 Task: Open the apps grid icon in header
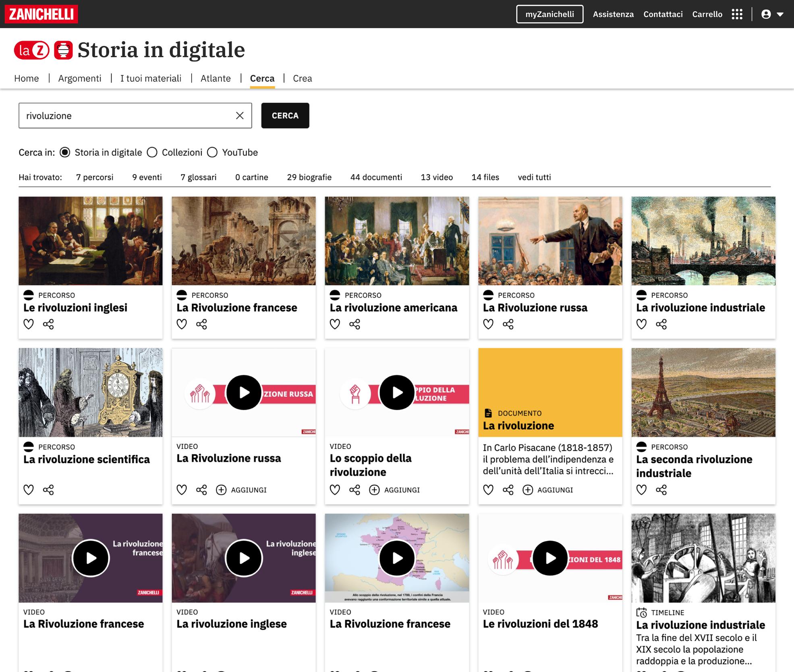coord(737,14)
